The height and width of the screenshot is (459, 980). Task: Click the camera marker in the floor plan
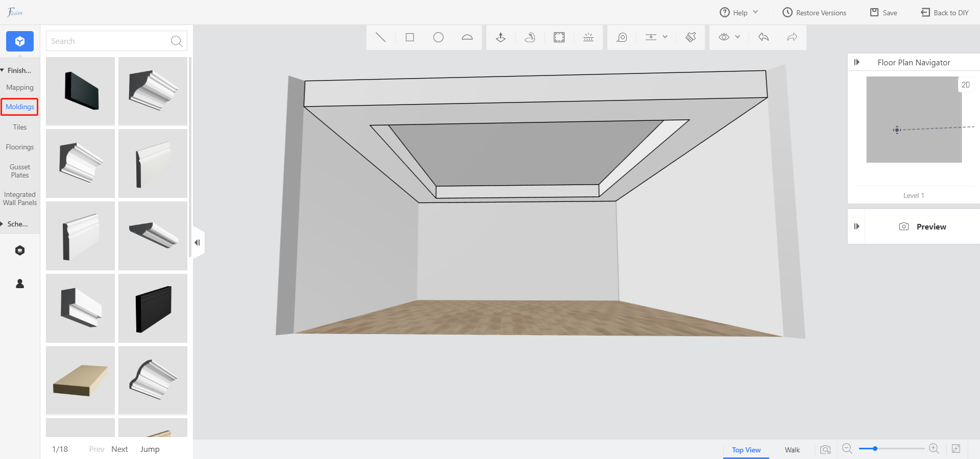897,130
